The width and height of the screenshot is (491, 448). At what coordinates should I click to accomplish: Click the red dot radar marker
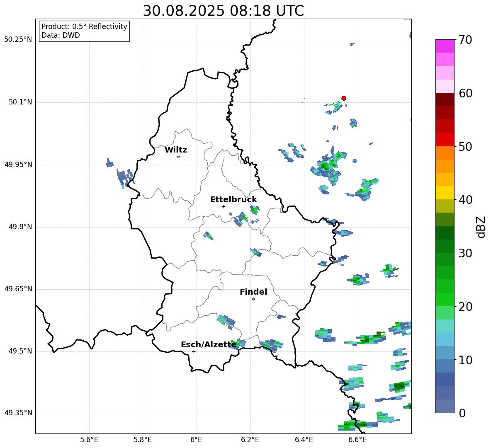(344, 98)
